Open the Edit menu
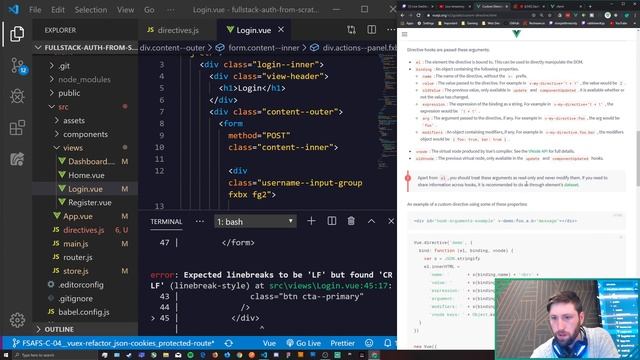This screenshot has height=360, width=640. click(58, 10)
